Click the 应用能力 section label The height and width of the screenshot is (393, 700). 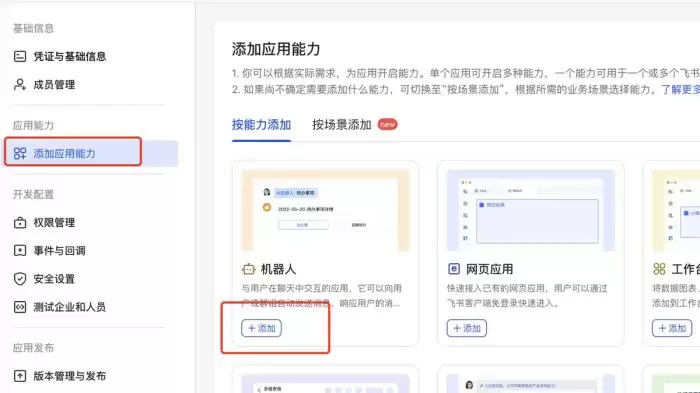click(33, 125)
